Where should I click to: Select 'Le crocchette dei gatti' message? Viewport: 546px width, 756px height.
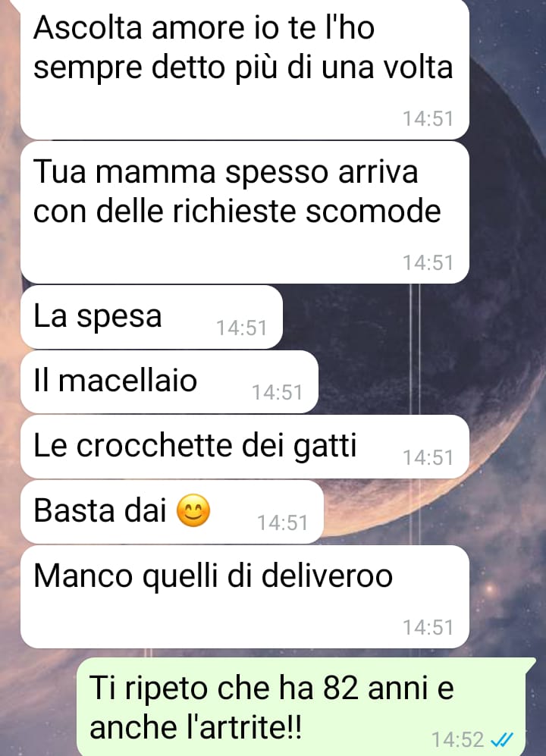tap(244, 447)
